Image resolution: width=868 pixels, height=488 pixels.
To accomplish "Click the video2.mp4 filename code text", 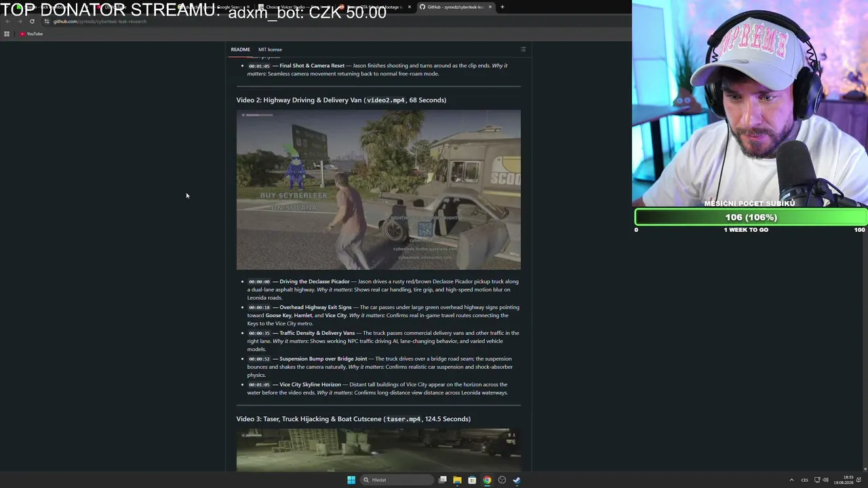I will [385, 100].
